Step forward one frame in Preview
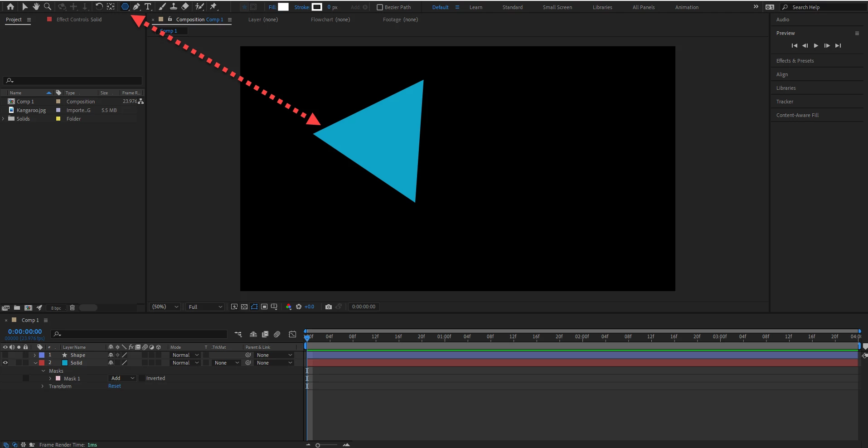Screen dimensions: 868x448 coord(827,45)
